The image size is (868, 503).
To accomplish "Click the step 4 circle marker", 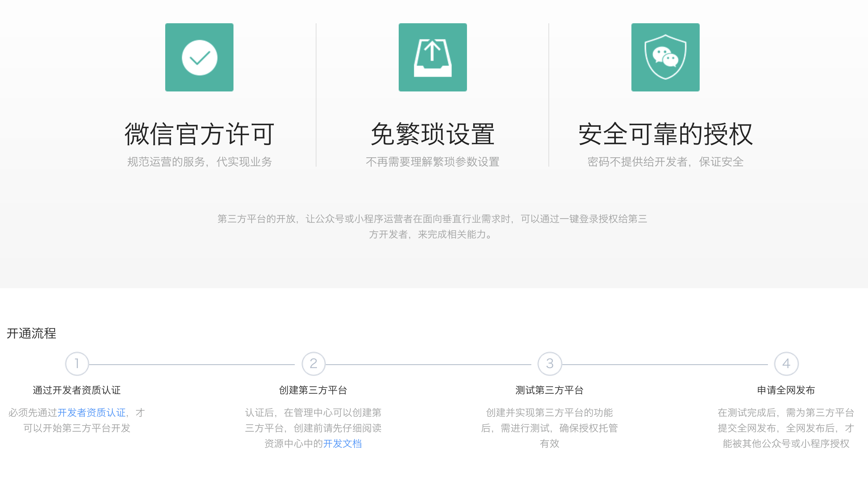I will [786, 363].
